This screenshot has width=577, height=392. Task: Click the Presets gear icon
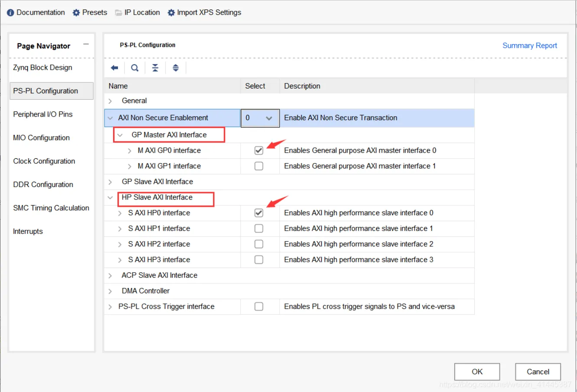pos(76,13)
